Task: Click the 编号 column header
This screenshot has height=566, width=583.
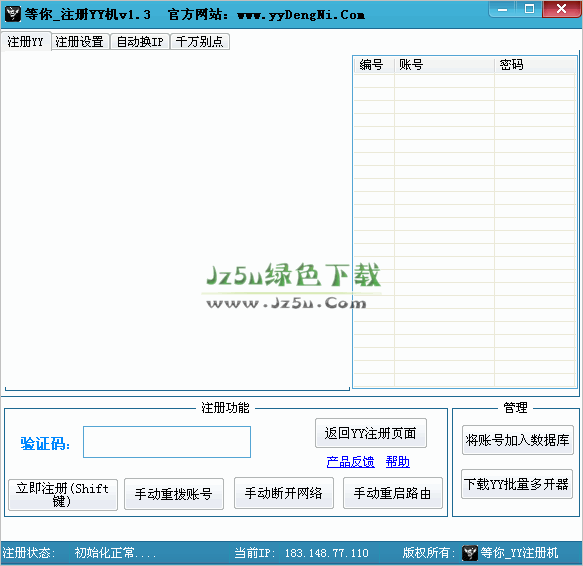Action: 374,65
